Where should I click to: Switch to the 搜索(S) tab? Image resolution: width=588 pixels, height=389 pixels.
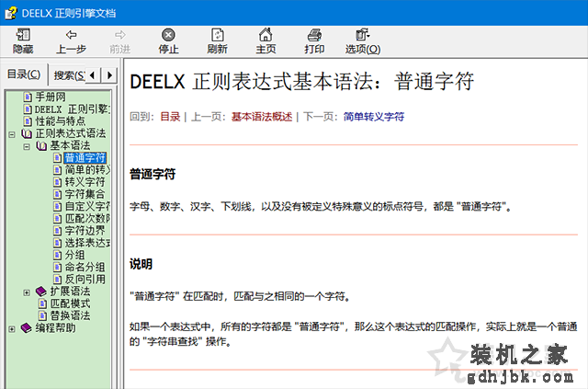point(69,75)
